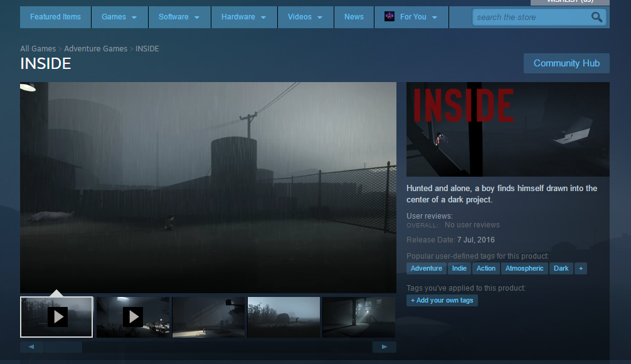Open the Wishlist button at top
Screen dimensions: 631x364
570,2
